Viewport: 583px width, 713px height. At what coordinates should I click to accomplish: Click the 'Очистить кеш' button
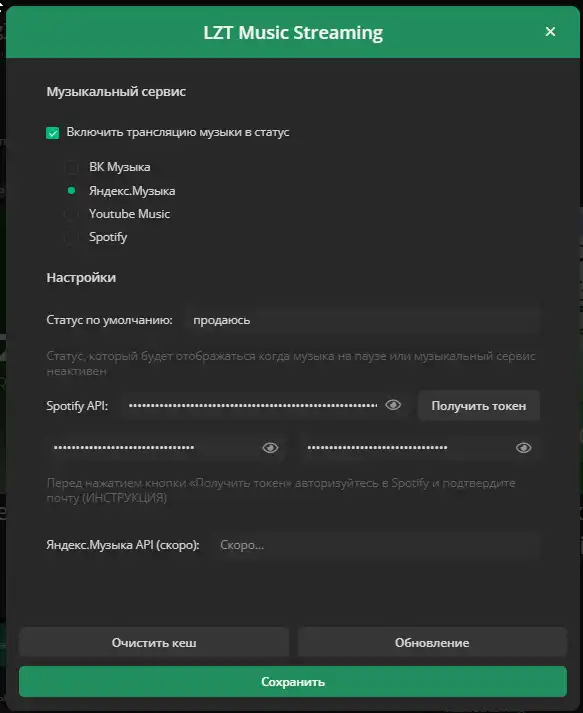pos(154,642)
